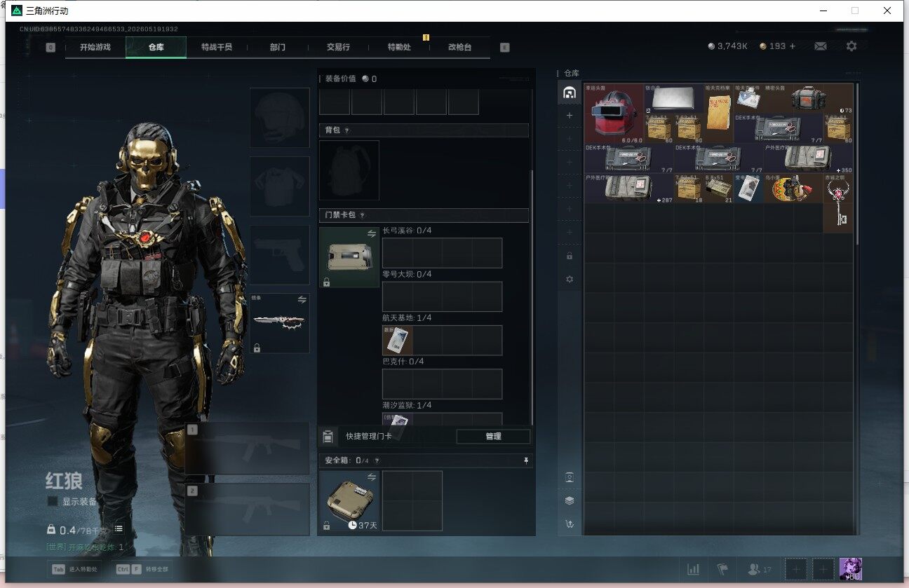Click the empty pistol slot
This screenshot has width=909, height=588.
pos(280,254)
